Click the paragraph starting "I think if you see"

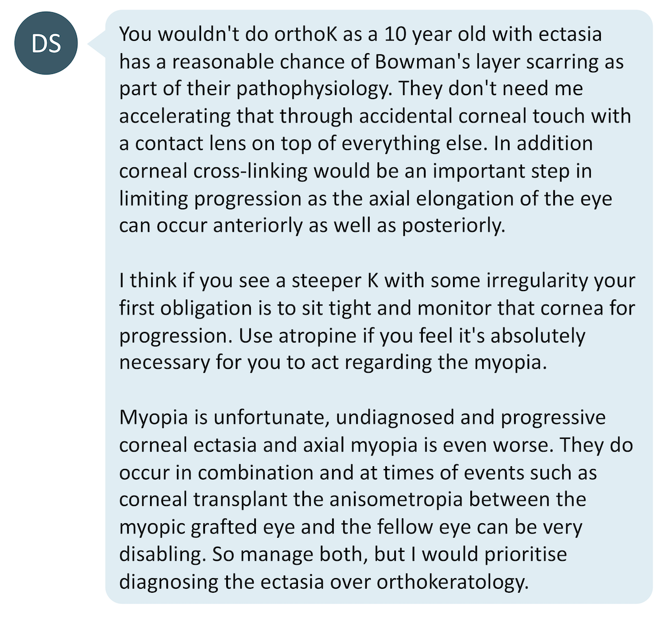pyautogui.click(x=377, y=321)
